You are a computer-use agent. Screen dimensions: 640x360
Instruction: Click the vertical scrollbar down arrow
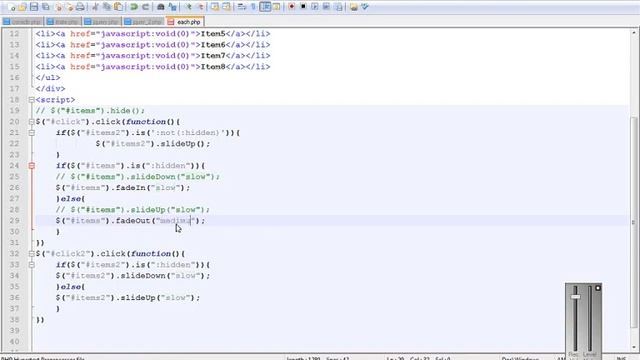[x=634, y=347]
